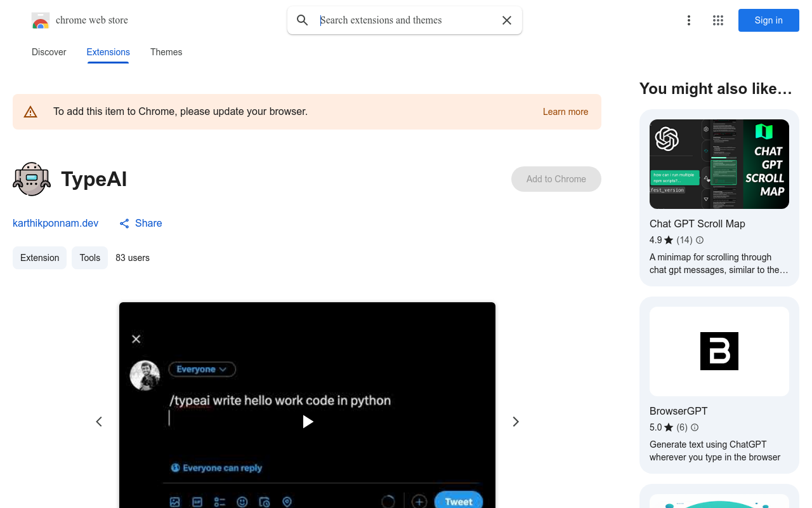The height and width of the screenshot is (508, 812).
Task: Click the update your browser banner message
Action: click(180, 112)
